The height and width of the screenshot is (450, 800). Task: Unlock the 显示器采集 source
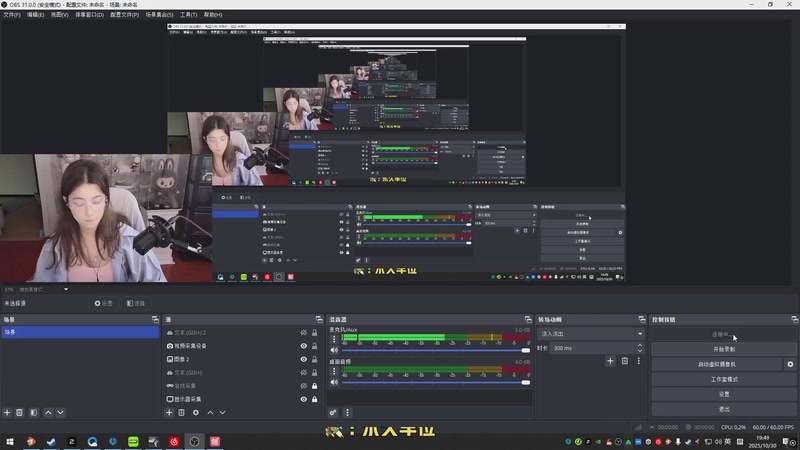coord(314,399)
